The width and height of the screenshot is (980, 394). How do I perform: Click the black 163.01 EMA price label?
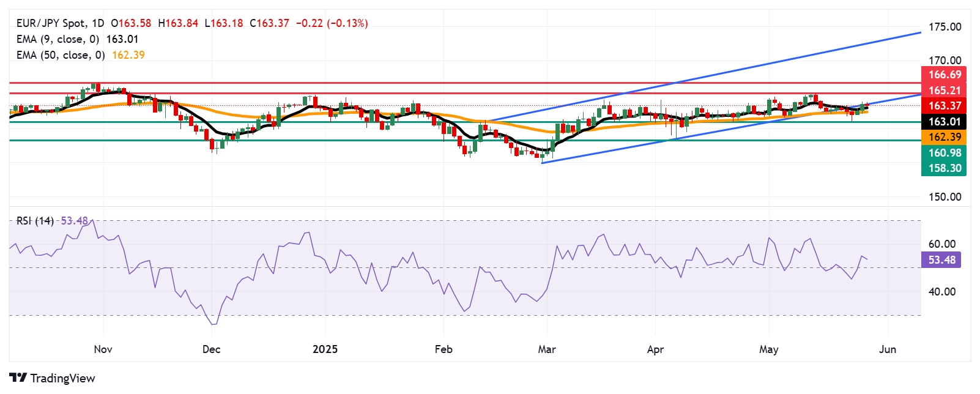click(x=945, y=122)
